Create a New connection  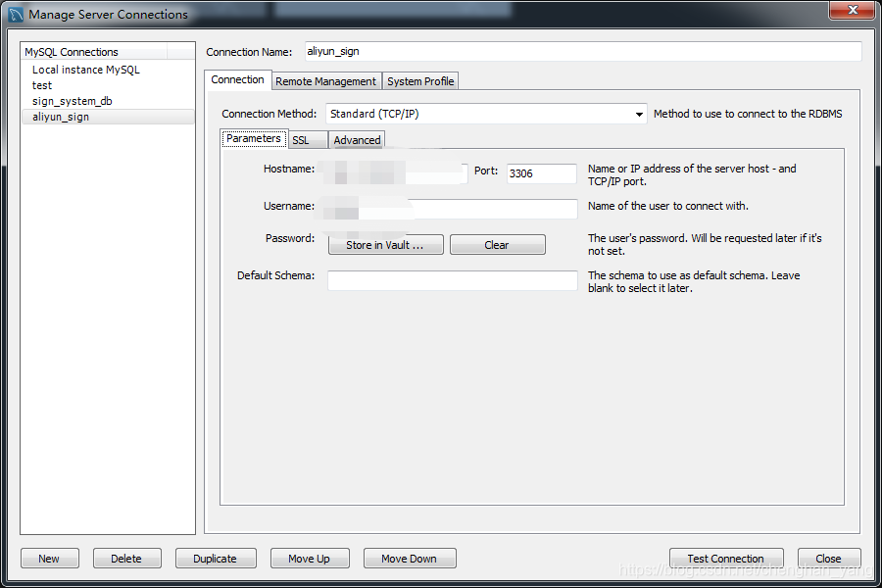click(50, 559)
